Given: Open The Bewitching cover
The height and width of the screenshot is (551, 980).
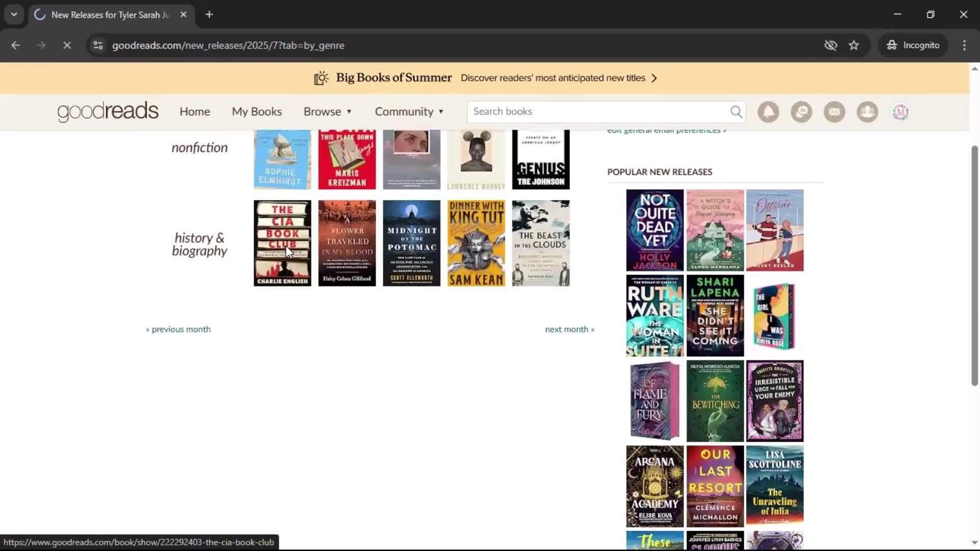Looking at the screenshot, I should (x=715, y=401).
